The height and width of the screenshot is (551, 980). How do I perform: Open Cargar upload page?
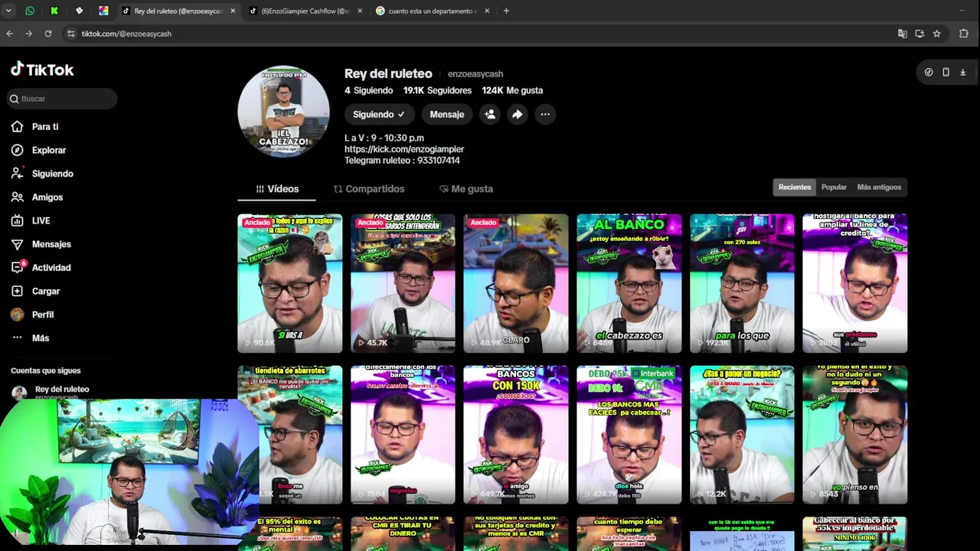[45, 291]
